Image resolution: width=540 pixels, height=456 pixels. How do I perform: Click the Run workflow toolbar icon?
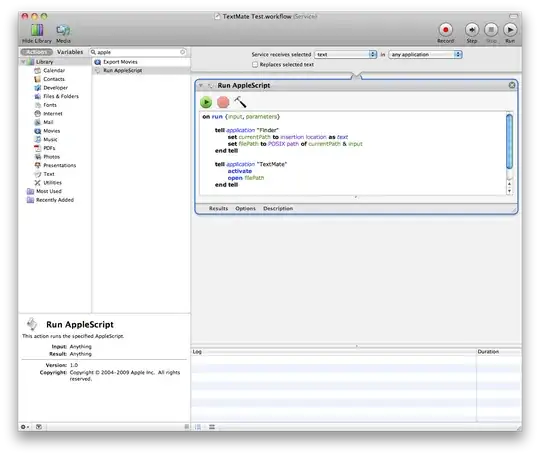[x=510, y=30]
